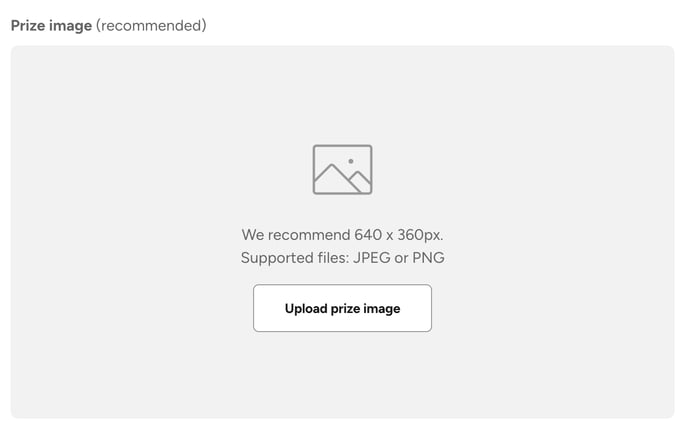688x431 pixels.
Task: Click the image placeholder icon
Action: pyautogui.click(x=342, y=169)
